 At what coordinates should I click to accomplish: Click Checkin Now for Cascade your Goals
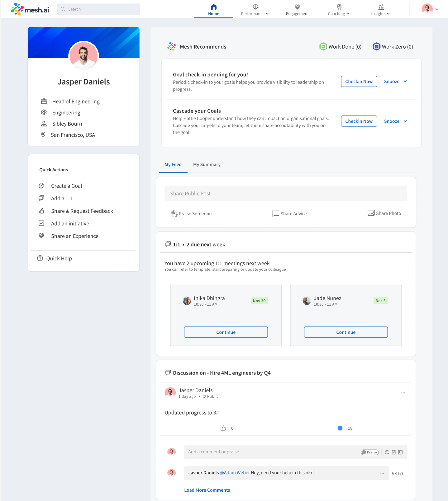point(359,121)
